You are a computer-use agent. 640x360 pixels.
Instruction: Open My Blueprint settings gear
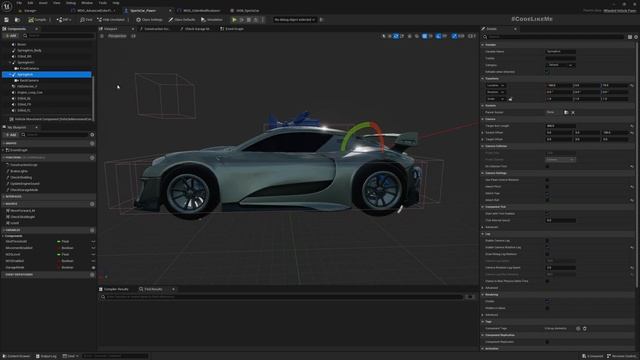(92, 134)
